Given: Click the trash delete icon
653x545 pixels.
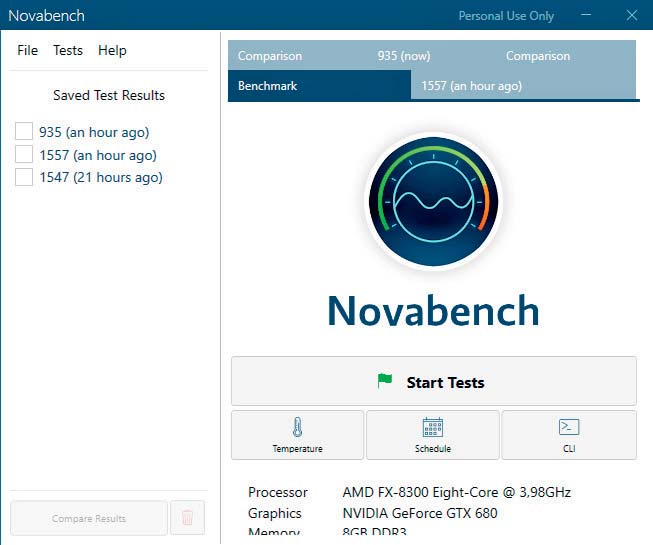Looking at the screenshot, I should (x=187, y=518).
